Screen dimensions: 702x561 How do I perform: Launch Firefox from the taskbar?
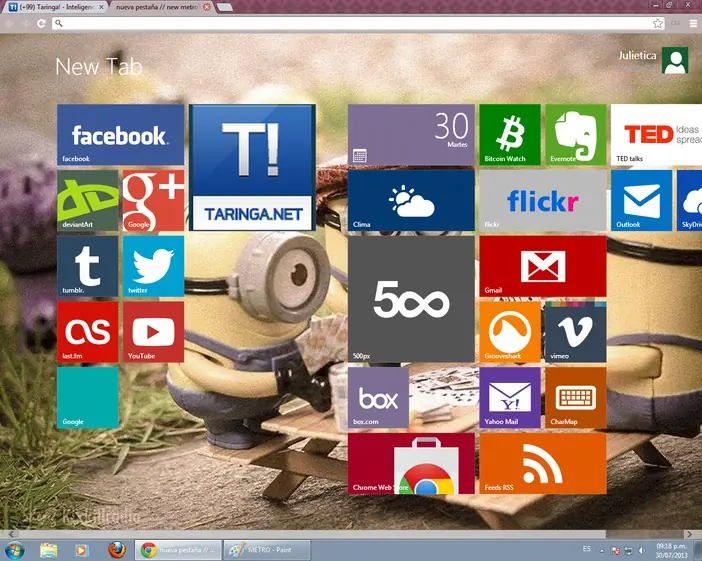click(x=117, y=550)
